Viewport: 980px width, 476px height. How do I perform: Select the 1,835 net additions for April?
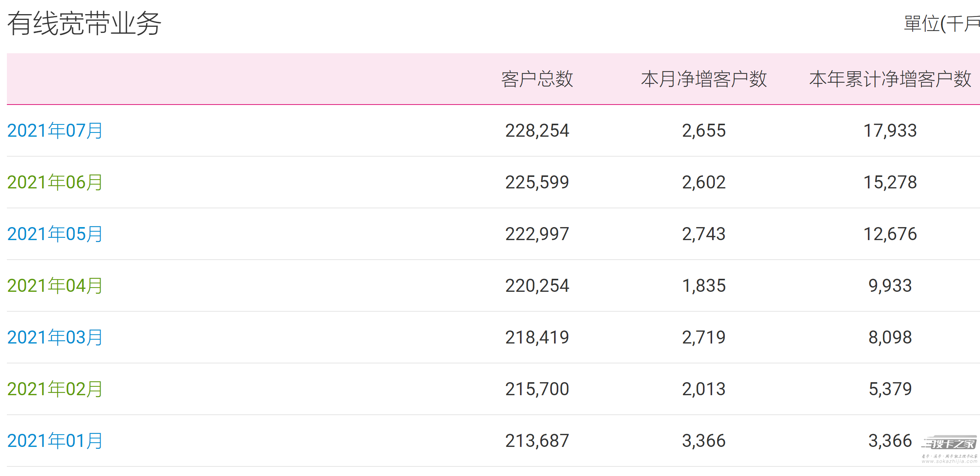tap(704, 286)
